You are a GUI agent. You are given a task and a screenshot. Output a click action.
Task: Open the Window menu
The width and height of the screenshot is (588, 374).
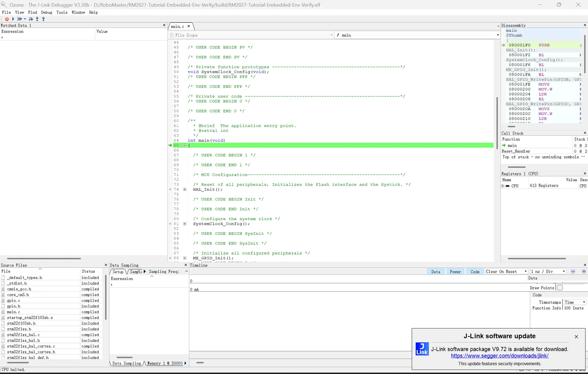78,12
